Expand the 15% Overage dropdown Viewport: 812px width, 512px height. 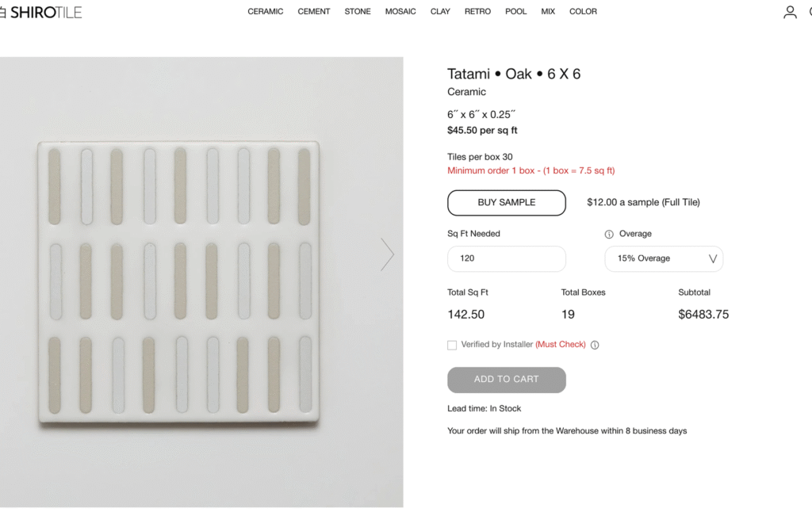664,258
